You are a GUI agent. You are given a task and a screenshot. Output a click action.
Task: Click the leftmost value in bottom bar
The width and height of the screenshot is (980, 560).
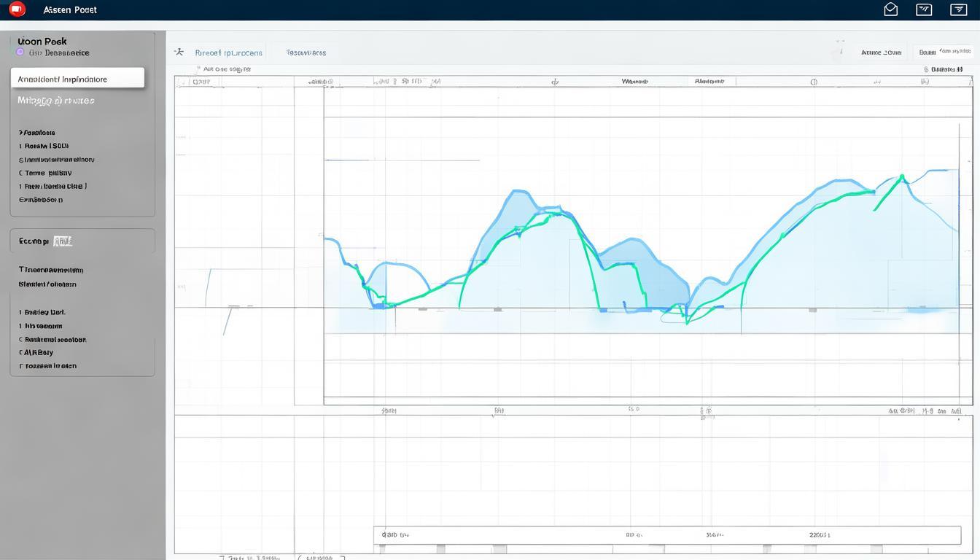[x=395, y=535]
